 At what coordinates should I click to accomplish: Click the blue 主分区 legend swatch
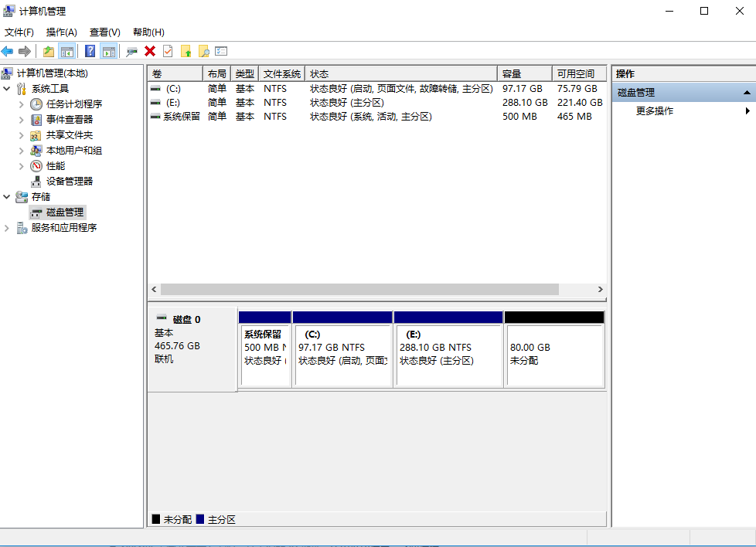[200, 519]
